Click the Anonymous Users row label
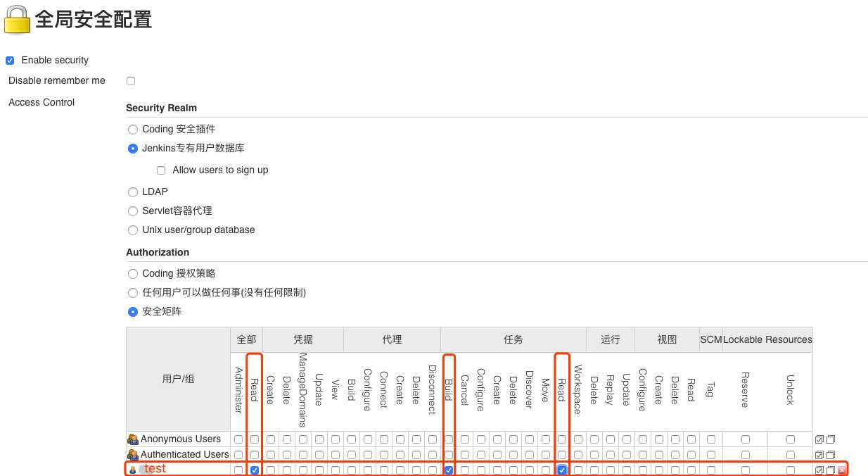The width and height of the screenshot is (868, 476). (181, 439)
